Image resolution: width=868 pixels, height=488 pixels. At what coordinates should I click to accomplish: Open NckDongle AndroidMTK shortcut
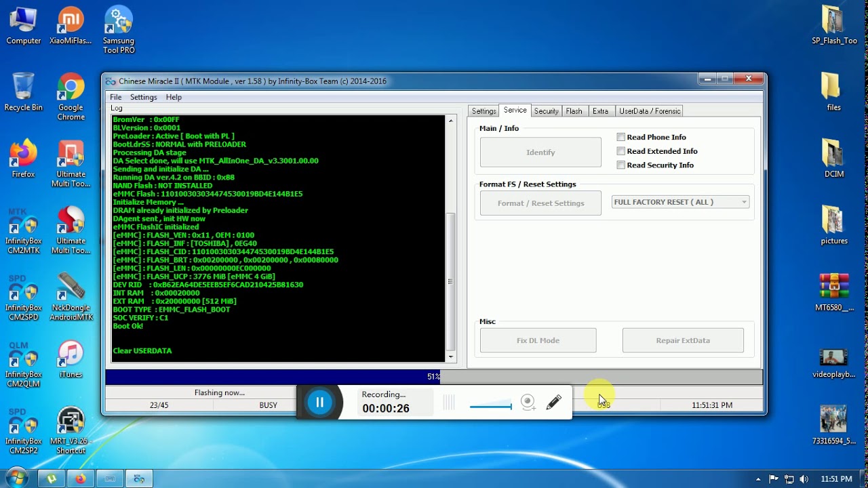[71, 297]
